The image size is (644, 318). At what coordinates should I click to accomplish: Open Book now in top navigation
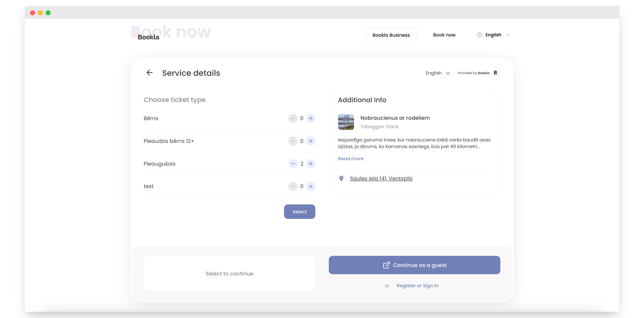click(x=444, y=35)
